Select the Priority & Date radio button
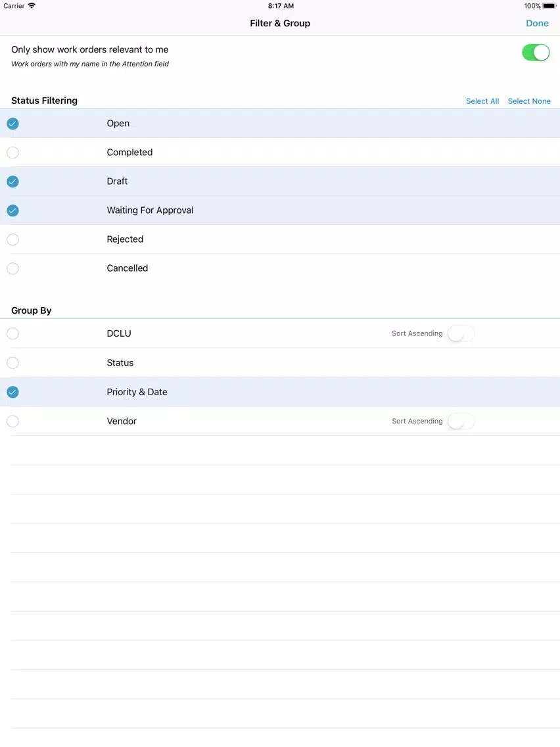Screen dimensions: 560x747 (13, 392)
